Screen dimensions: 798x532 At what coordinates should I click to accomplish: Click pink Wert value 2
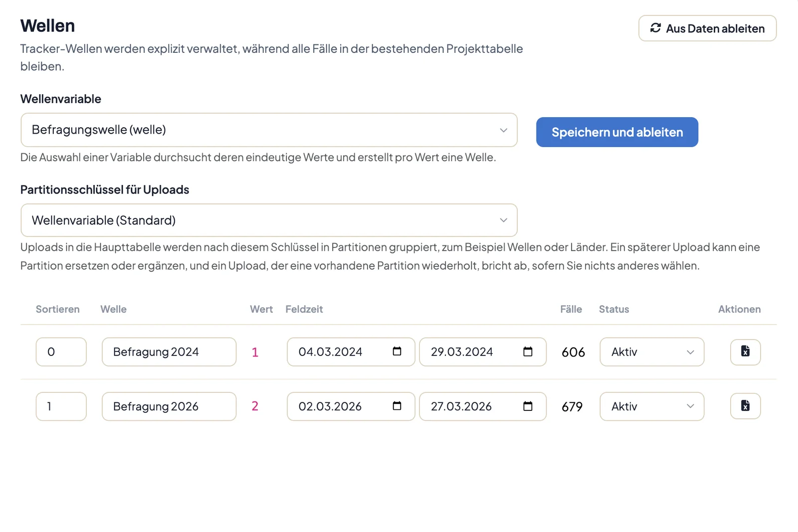coord(255,406)
